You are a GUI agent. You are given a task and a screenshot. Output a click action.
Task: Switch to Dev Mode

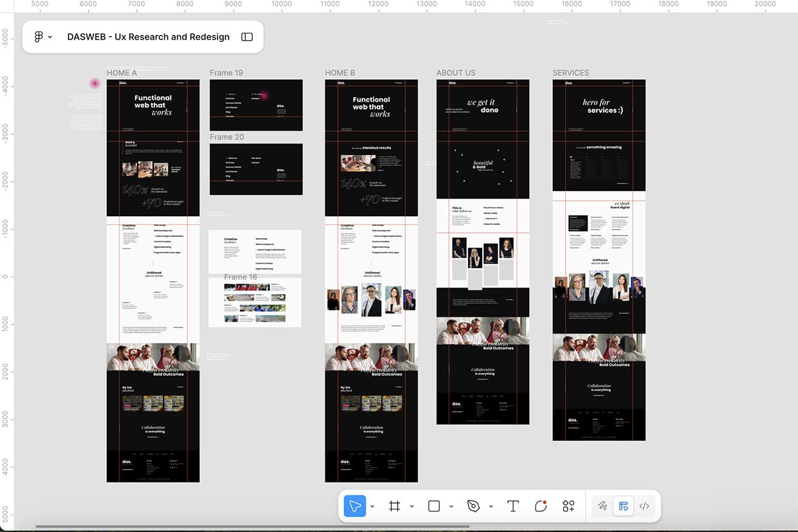644,506
